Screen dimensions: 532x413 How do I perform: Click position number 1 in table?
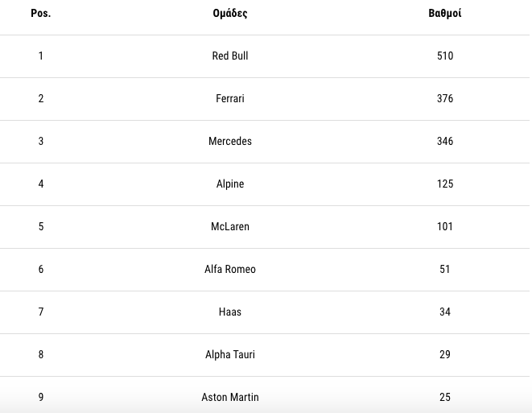click(x=41, y=56)
